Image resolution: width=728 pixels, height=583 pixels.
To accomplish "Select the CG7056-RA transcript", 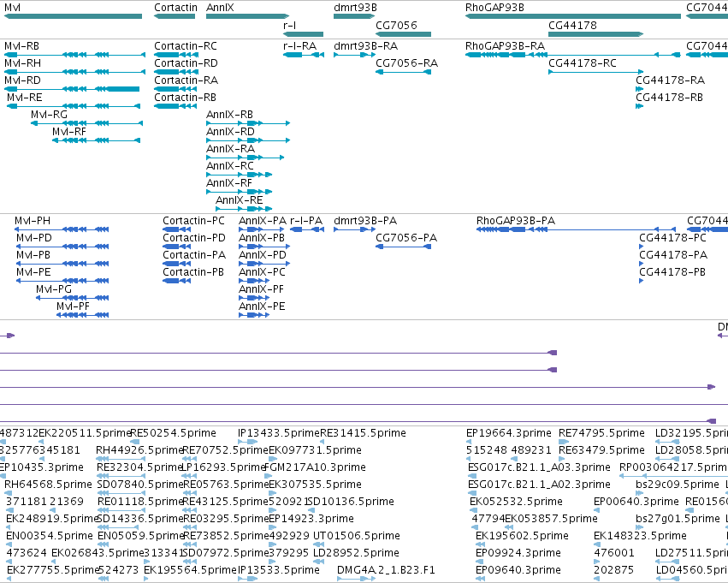I will coord(404,72).
